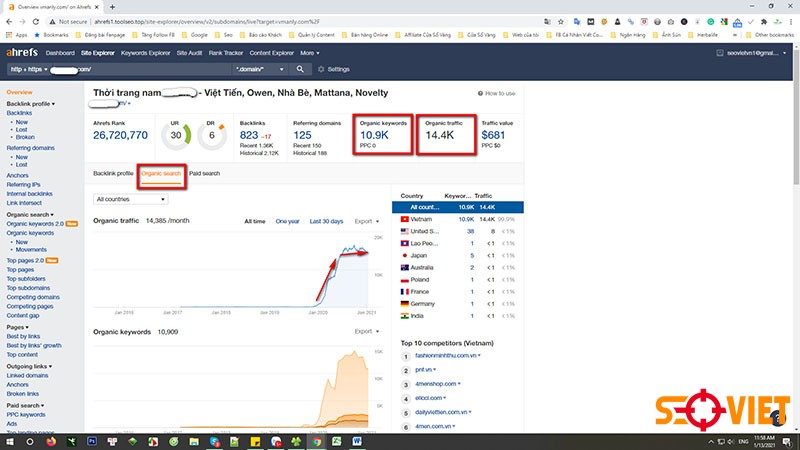This screenshot has width=800, height=450.
Task: Switch chart range to One year
Action: pyautogui.click(x=286, y=221)
